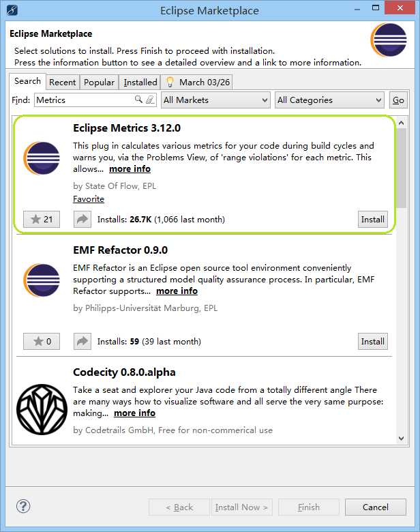Click the Favorite link under Eclipse Metrics

[x=89, y=199]
